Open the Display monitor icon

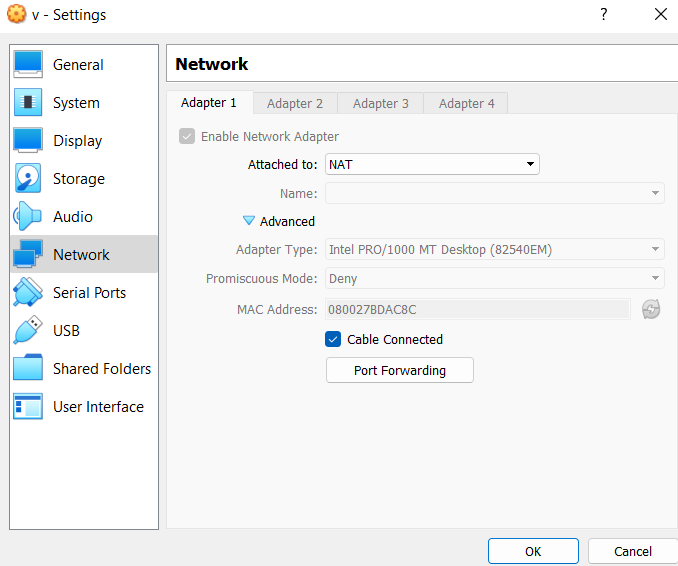(x=28, y=141)
